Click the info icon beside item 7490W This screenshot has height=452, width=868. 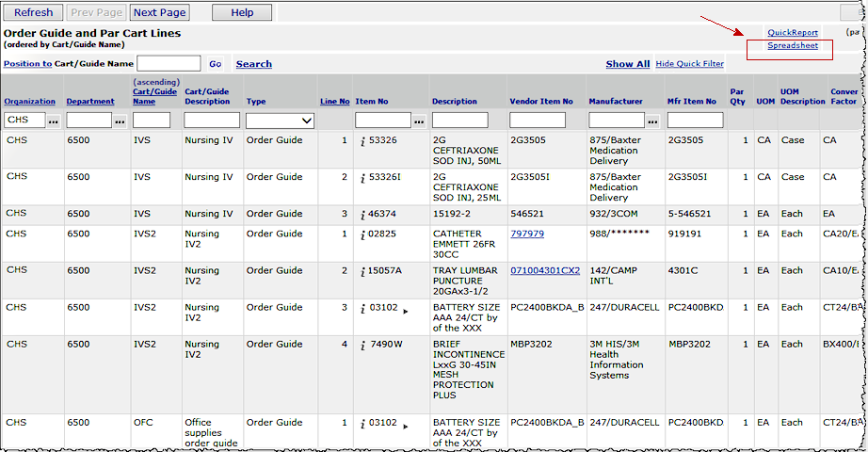[362, 345]
